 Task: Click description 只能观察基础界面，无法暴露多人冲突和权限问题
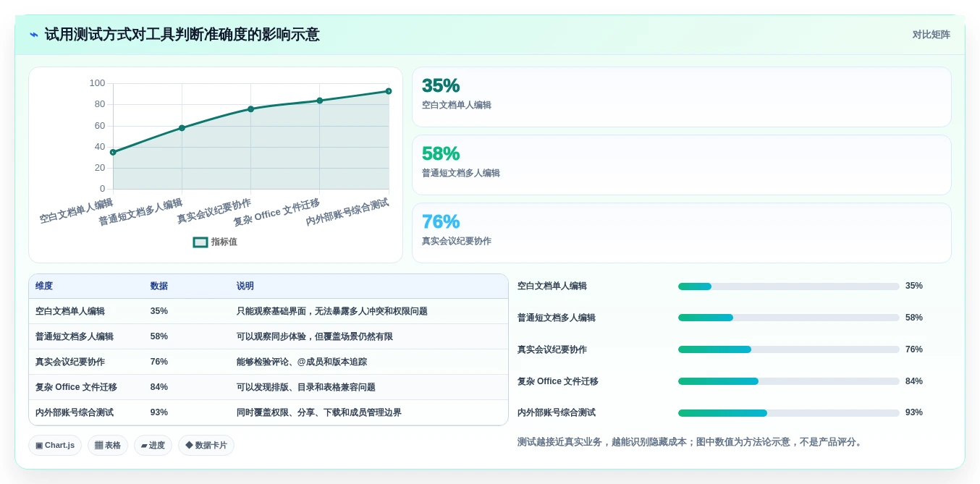pos(332,311)
